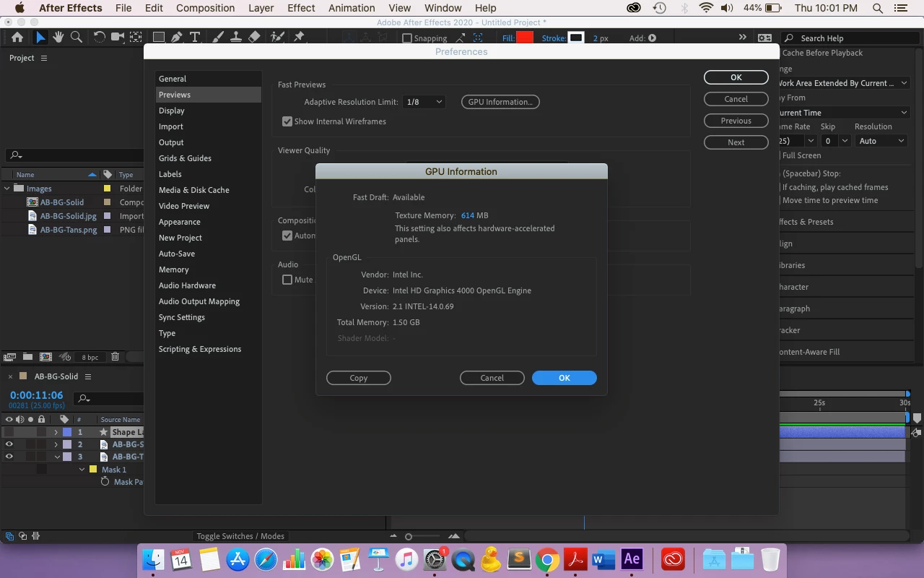The width and height of the screenshot is (924, 578).
Task: Collapse layer 3 properties
Action: (x=57, y=457)
